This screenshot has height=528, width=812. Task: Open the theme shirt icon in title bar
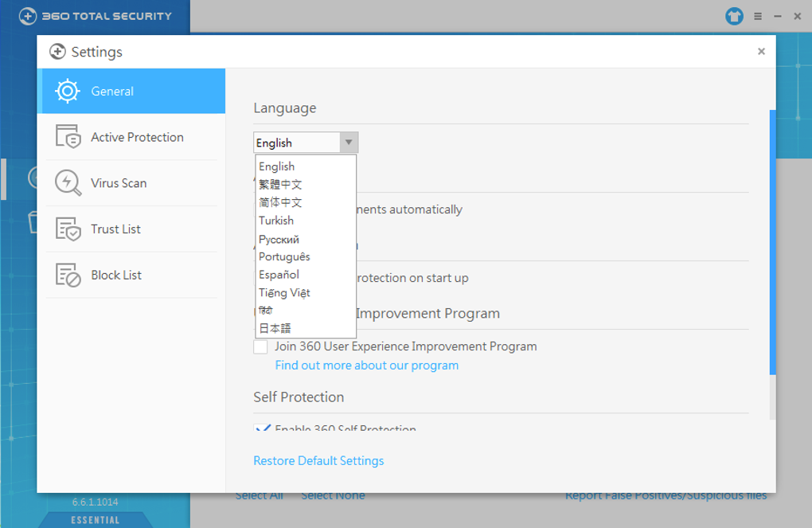click(x=734, y=17)
